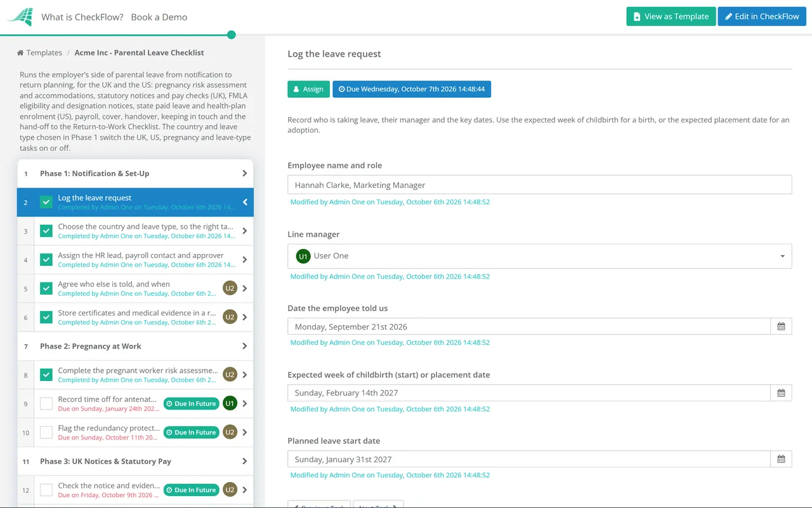This screenshot has height=508, width=812.
Task: Uncheck Agree who else is told checkbox
Action: click(46, 288)
